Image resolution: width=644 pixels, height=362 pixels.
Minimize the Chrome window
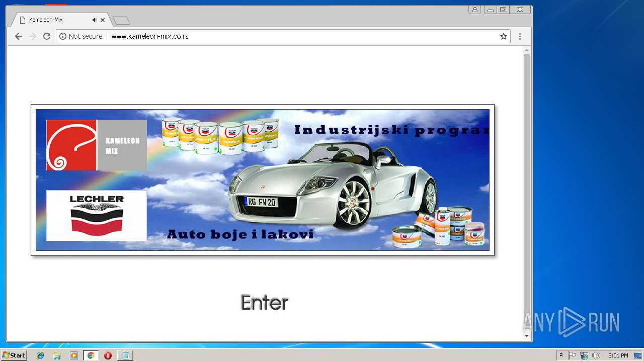click(x=490, y=10)
